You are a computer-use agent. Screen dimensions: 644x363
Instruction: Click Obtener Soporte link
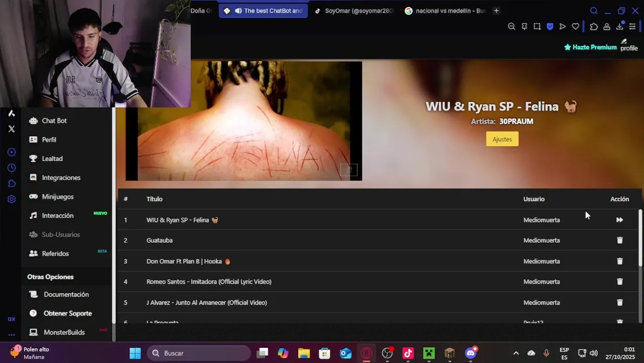(68, 313)
